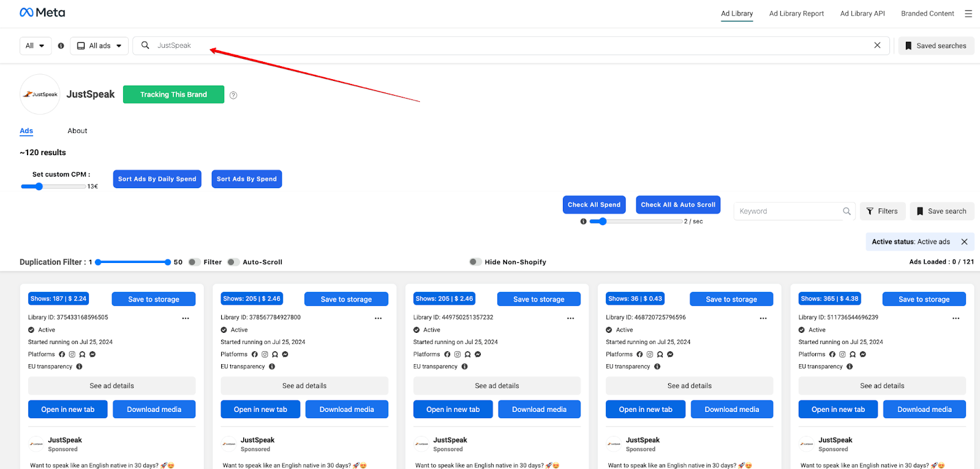Screen dimensions: 980x469
Task: Open the Ad Library Report tab
Action: (x=796, y=13)
